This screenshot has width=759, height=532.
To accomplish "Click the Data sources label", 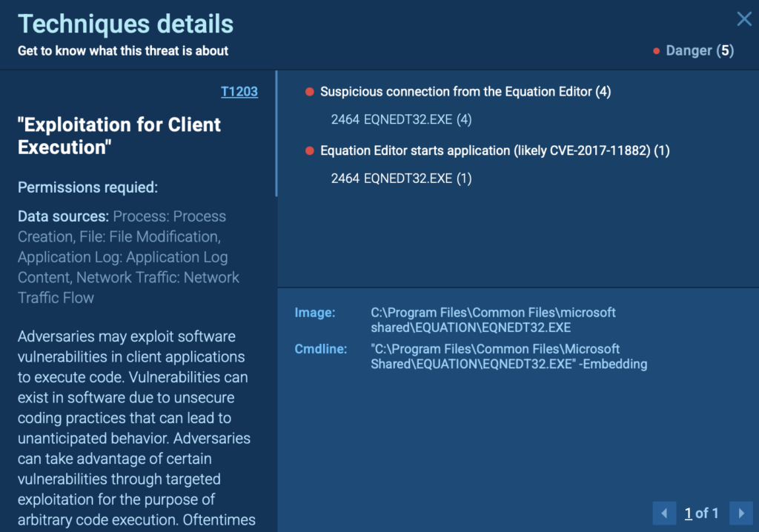I will tap(63, 216).
